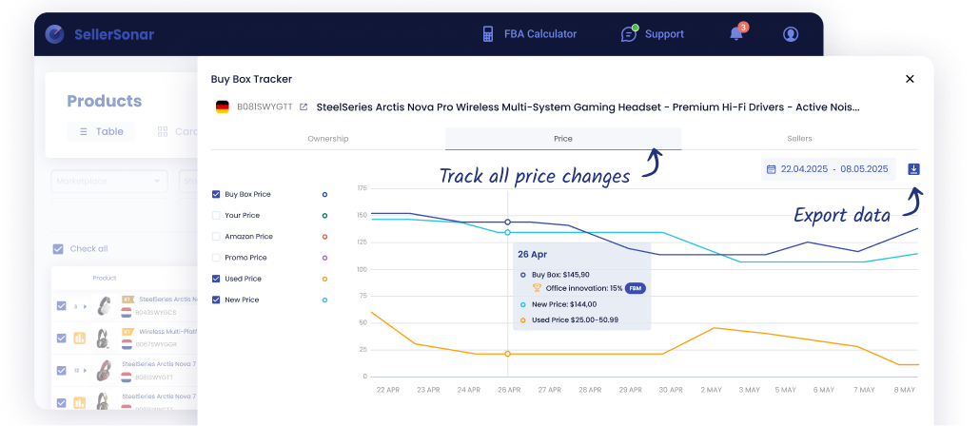This screenshot has width=980, height=426.
Task: Enable the Promo Price checkbox
Action: click(216, 258)
